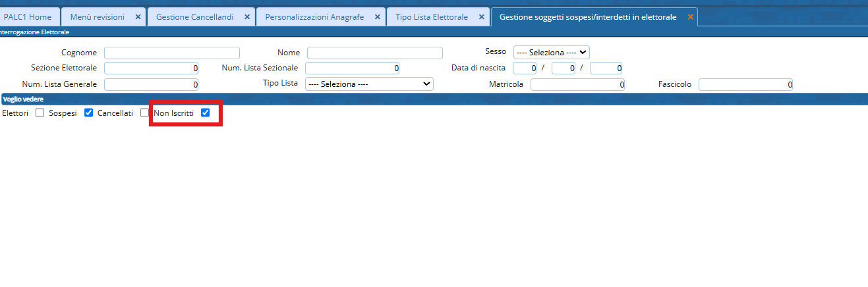Image resolution: width=868 pixels, height=287 pixels.
Task: Uncheck the Sospesi checkbox
Action: pos(89,113)
